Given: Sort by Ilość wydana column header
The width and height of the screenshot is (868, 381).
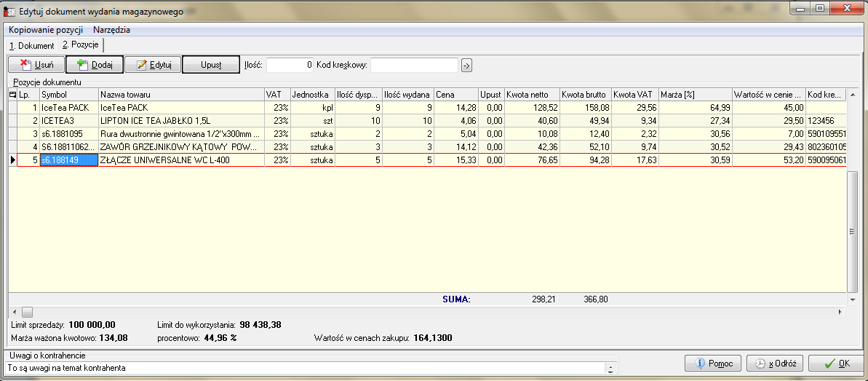Looking at the screenshot, I should point(408,94).
